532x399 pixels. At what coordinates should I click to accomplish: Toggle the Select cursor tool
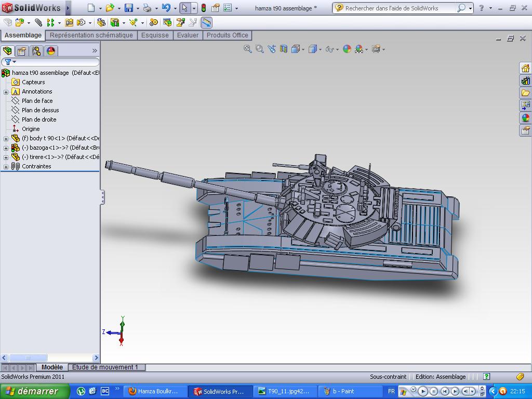184,8
